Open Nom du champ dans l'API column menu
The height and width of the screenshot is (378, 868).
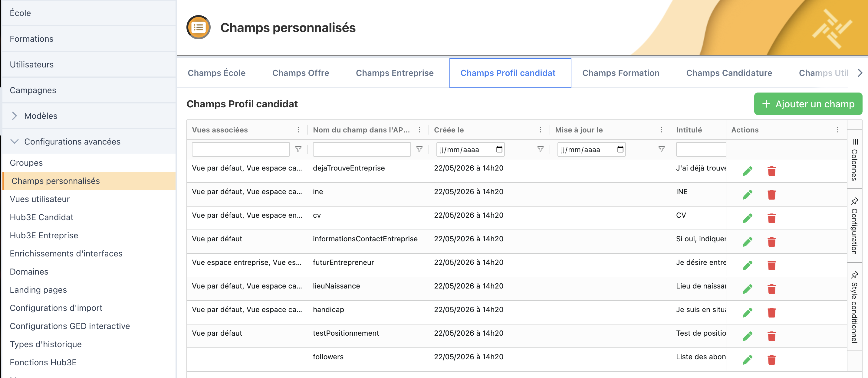tap(419, 130)
